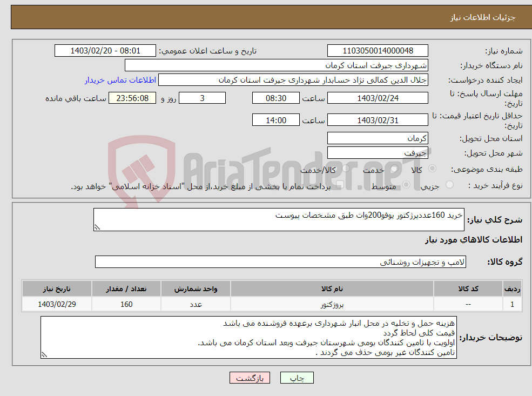This screenshot has height=396, width=532.
Task: Click the ردیف column header
Action: point(512,289)
